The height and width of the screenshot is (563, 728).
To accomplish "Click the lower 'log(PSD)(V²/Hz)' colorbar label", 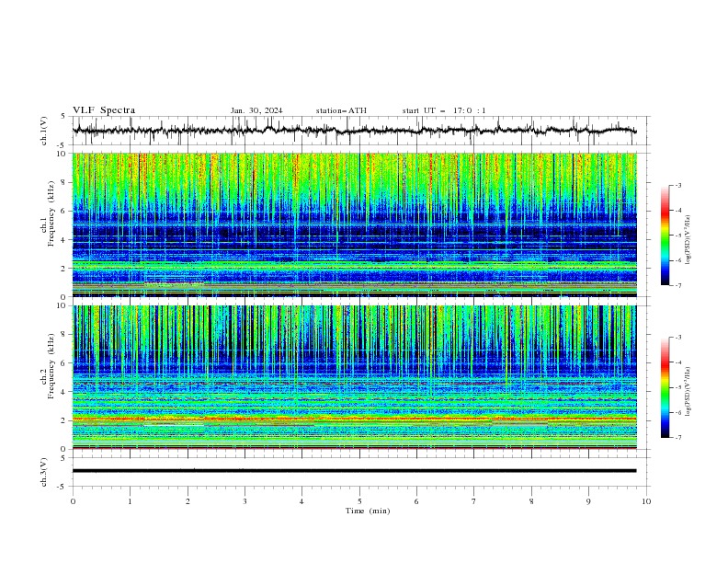I will click(688, 391).
